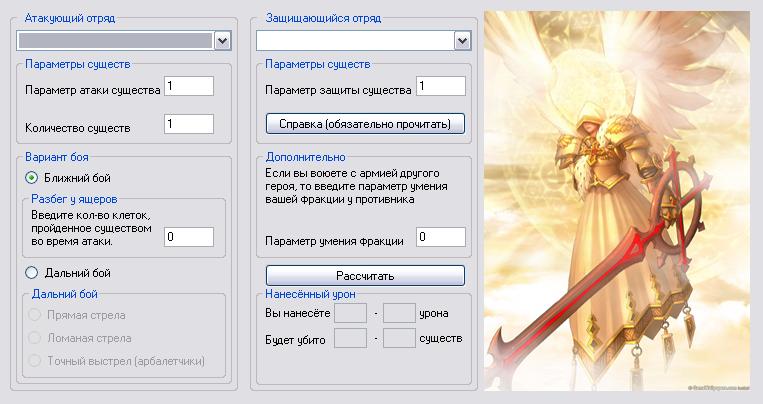This screenshot has width=763, height=404.
Task: Click the 'Дополнительно' group title
Action: tap(306, 157)
